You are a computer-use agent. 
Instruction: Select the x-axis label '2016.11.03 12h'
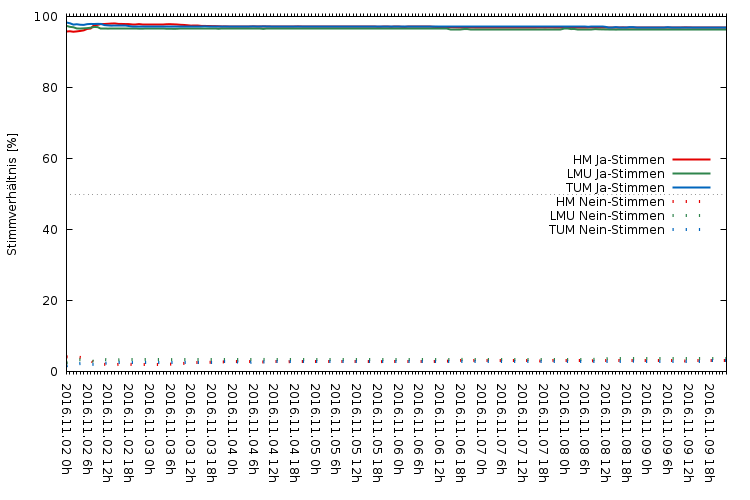click(x=190, y=433)
